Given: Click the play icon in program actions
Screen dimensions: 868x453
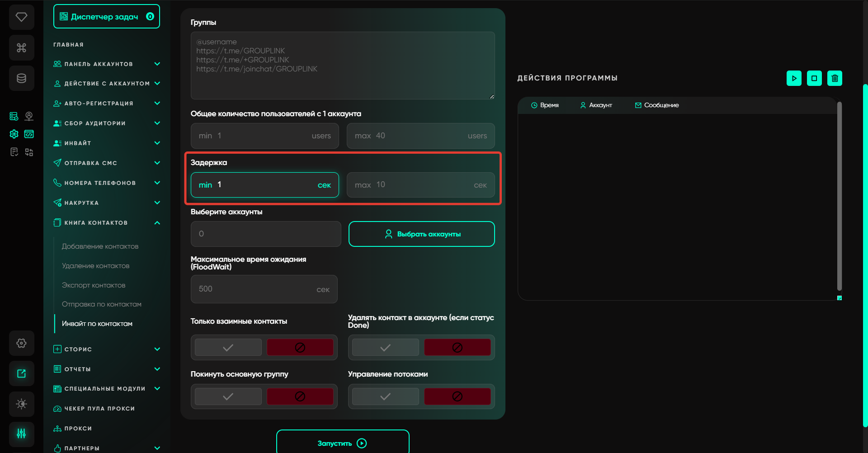Looking at the screenshot, I should [794, 78].
